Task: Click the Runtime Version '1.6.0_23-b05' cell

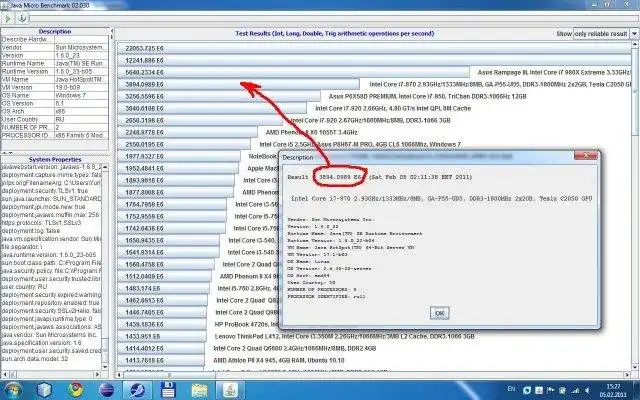Action: point(81,71)
